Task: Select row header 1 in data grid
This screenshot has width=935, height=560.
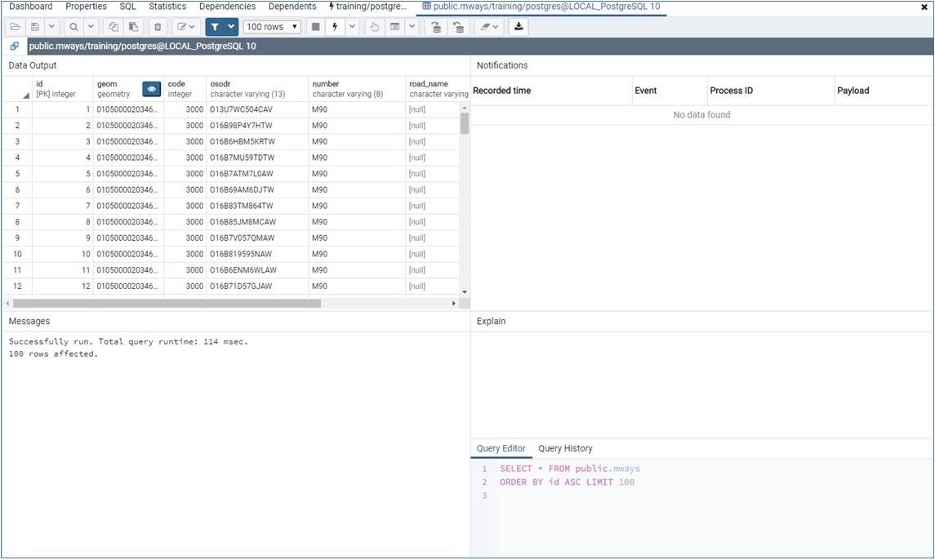Action: click(17, 109)
